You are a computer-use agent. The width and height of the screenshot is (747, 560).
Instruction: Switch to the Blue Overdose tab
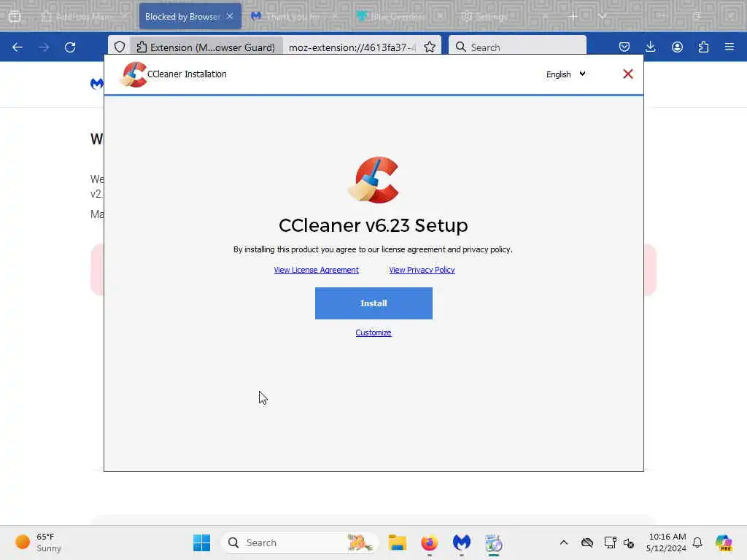(x=398, y=16)
